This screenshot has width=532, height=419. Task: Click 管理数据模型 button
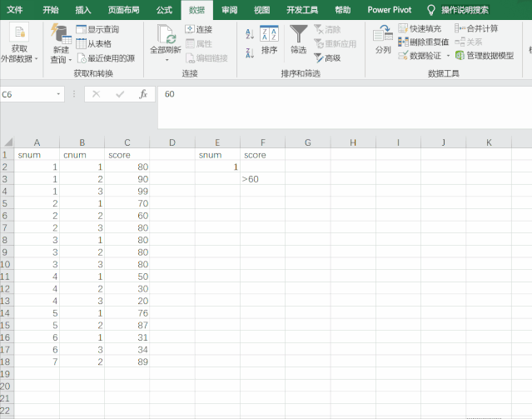coord(485,56)
